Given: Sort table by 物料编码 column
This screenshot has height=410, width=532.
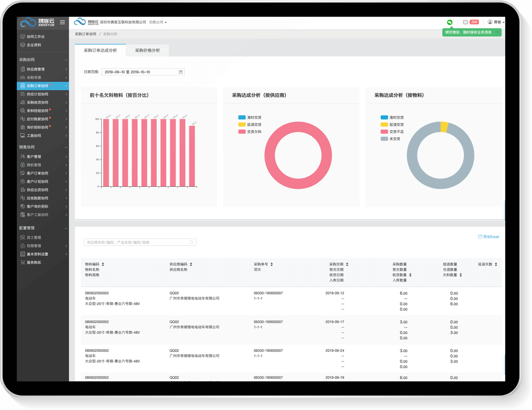Looking at the screenshot, I should coord(103,265).
